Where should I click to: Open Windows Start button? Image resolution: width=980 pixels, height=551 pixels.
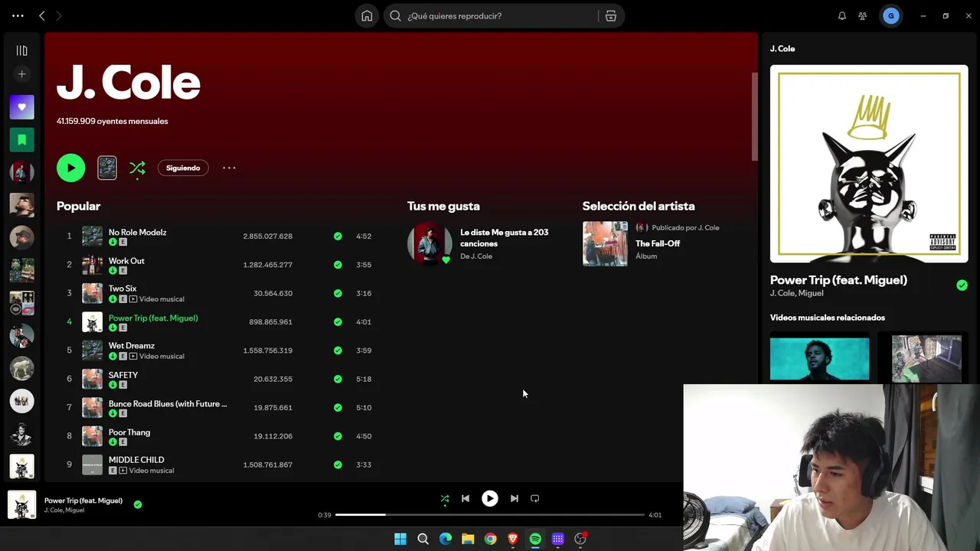point(400,539)
